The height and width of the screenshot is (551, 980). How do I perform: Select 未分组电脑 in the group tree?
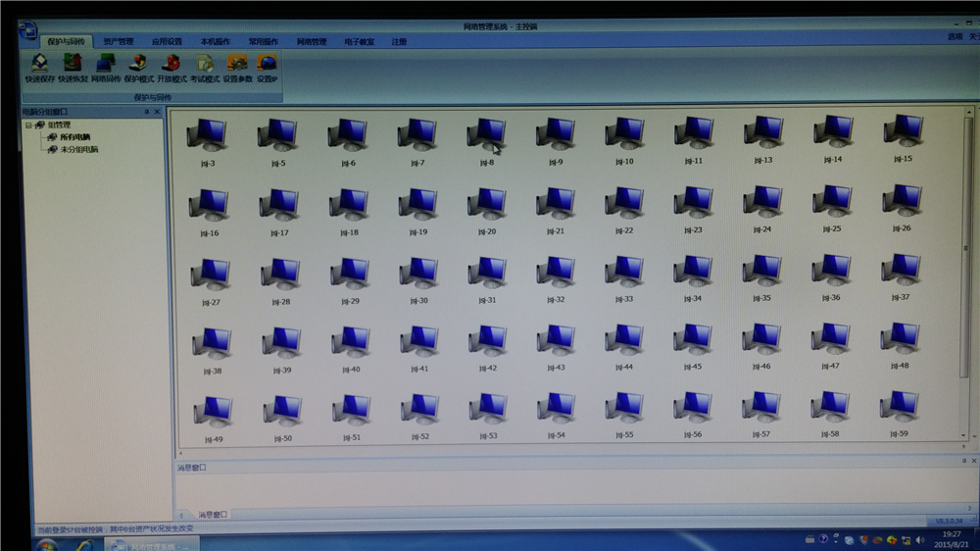point(78,149)
